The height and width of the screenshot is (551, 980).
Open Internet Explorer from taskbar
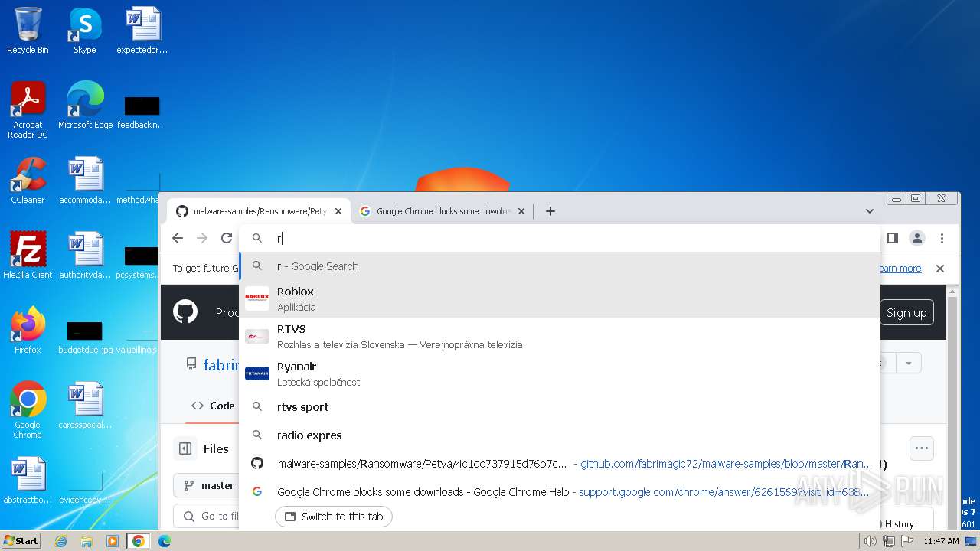point(61,541)
